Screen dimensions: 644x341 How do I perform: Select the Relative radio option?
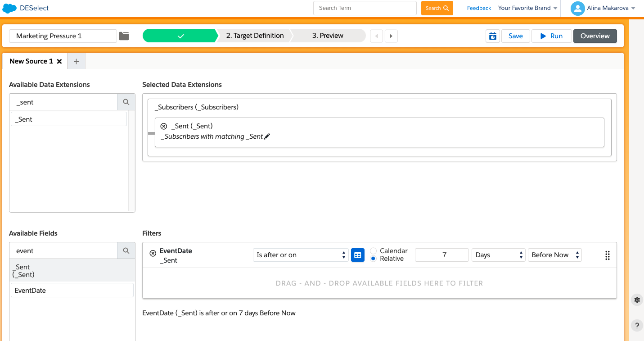[x=373, y=259]
